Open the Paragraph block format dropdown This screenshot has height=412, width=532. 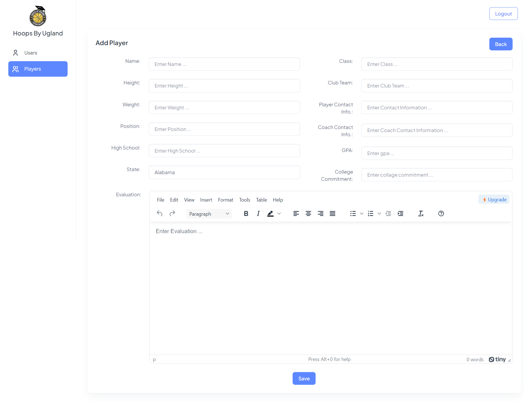point(209,214)
